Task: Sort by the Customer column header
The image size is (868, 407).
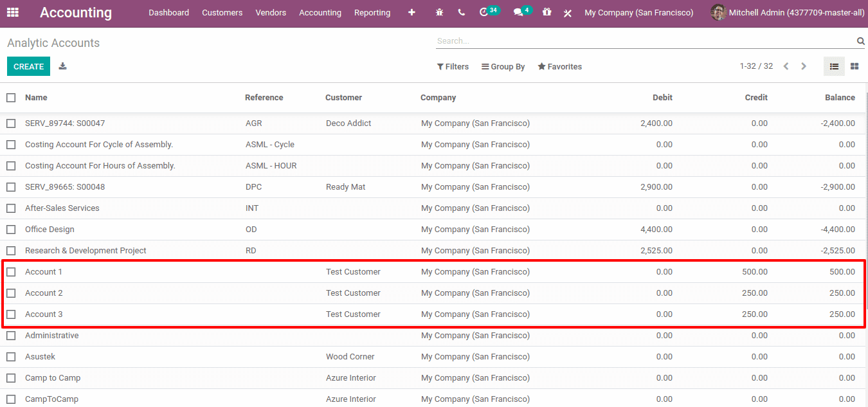Action: pos(343,98)
